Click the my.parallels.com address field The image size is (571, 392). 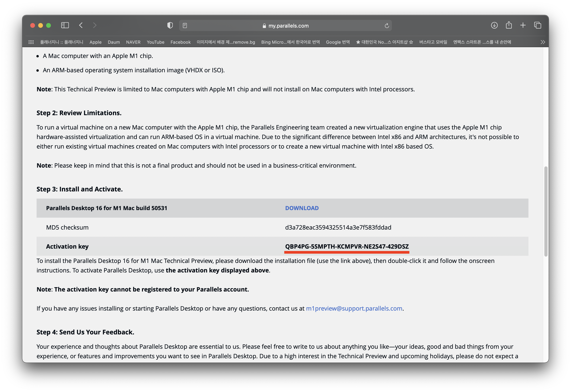pos(288,26)
